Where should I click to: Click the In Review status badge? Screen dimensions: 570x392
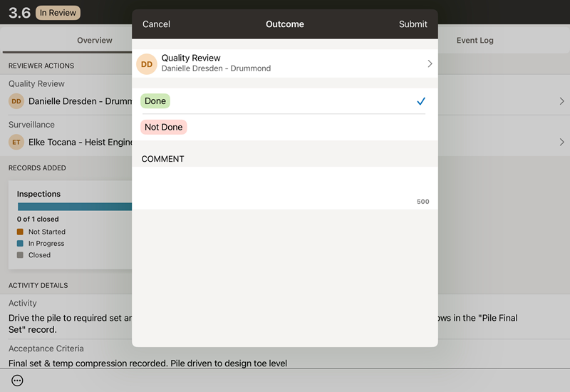pyautogui.click(x=59, y=13)
